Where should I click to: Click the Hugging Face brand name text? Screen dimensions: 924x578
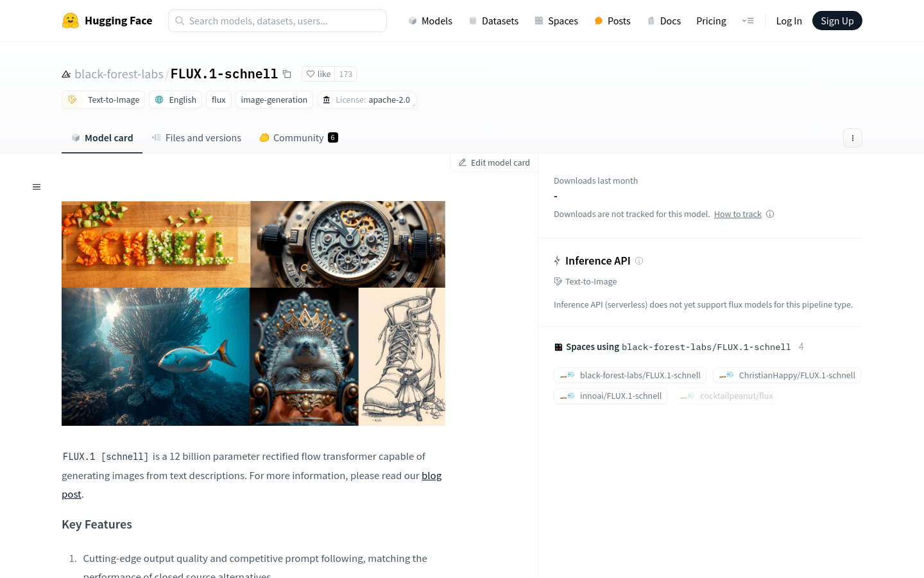point(119,21)
